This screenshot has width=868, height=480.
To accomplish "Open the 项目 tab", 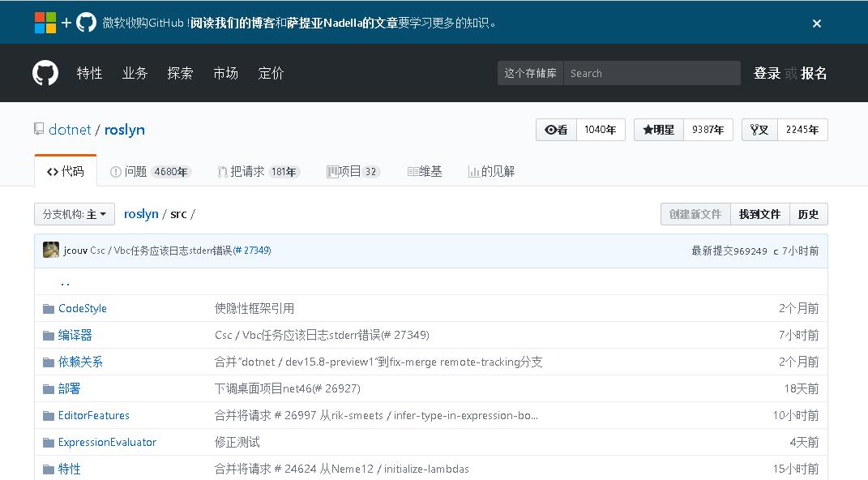I will point(353,172).
